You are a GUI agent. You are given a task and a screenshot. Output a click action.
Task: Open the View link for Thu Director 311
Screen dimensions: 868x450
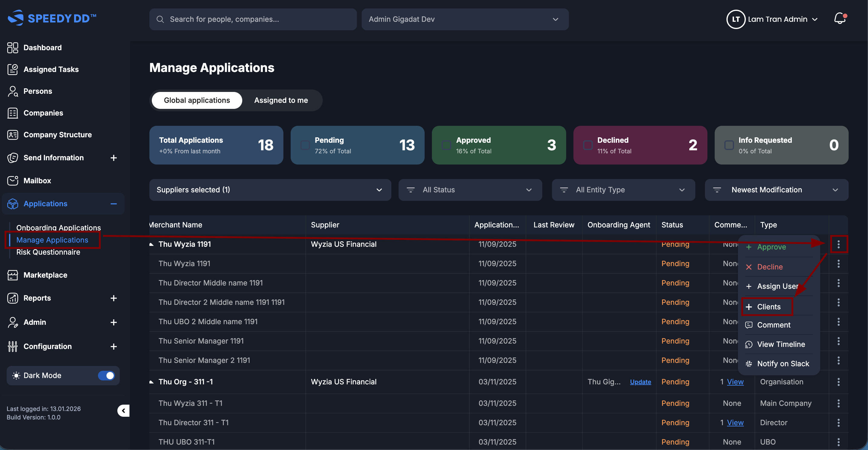click(735, 423)
